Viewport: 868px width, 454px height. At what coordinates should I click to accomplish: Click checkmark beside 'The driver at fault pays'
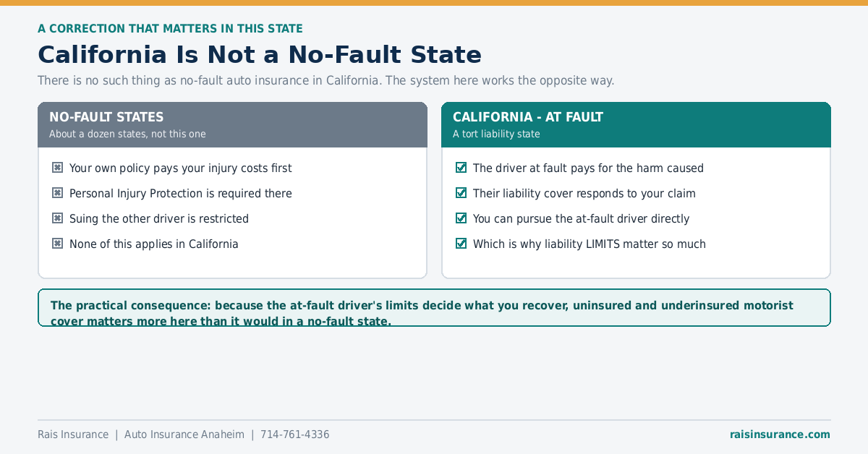[461, 168]
